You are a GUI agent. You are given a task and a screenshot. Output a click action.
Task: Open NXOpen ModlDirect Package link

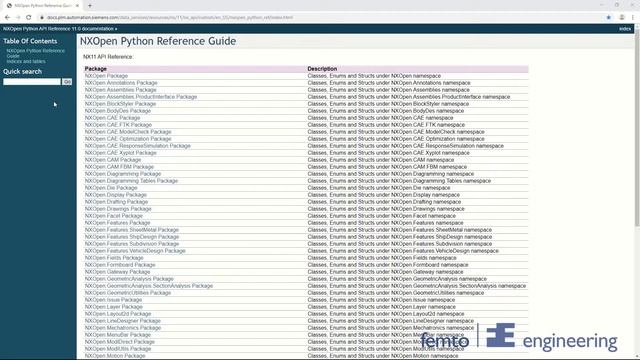[x=120, y=342]
